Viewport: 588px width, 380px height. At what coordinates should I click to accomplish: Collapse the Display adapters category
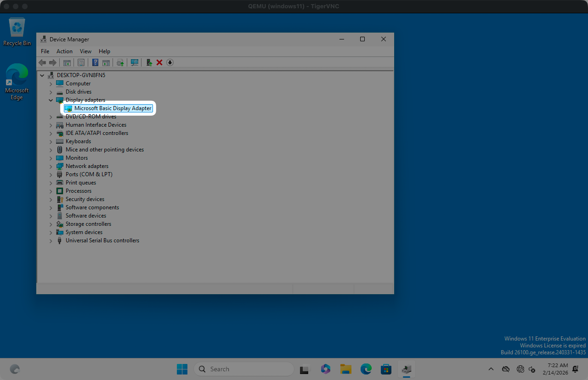pyautogui.click(x=51, y=100)
